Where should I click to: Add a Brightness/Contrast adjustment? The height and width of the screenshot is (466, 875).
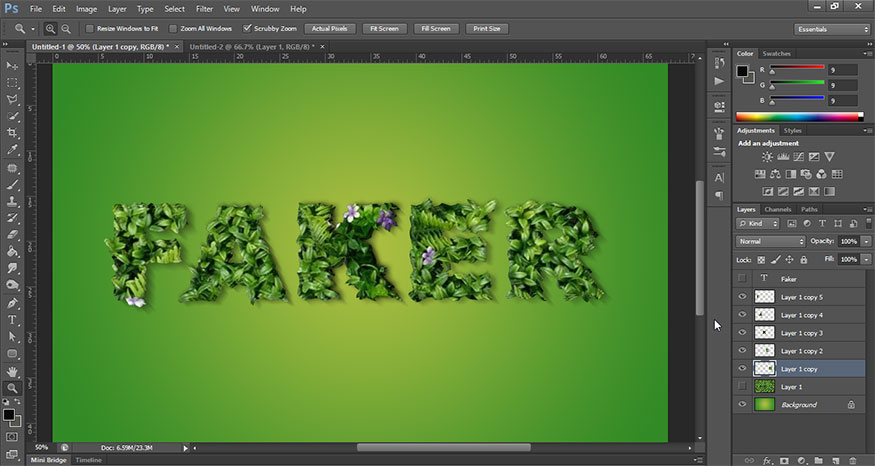[767, 157]
